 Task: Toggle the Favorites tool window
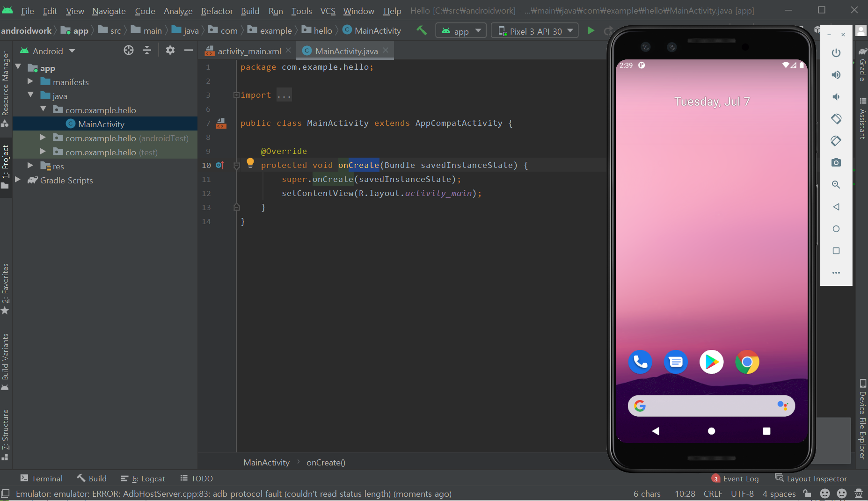click(x=6, y=289)
